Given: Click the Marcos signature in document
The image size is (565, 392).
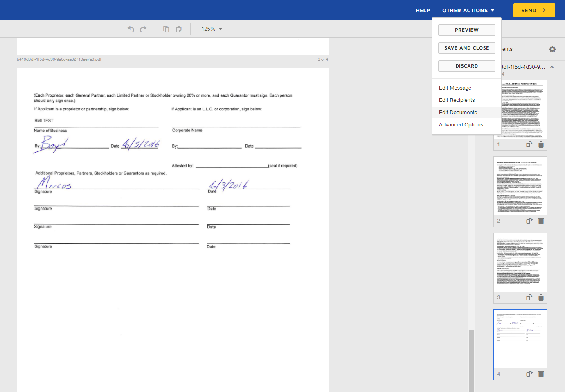Looking at the screenshot, I should point(54,183).
